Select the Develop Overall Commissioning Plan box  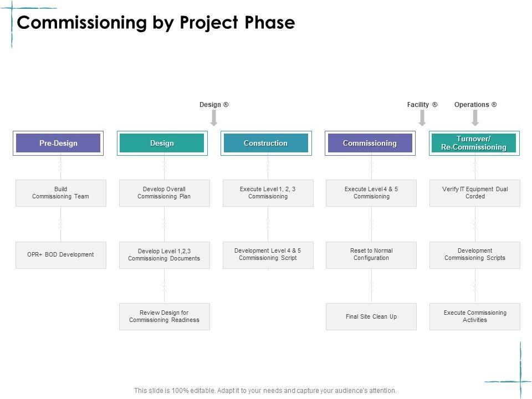[165, 193]
